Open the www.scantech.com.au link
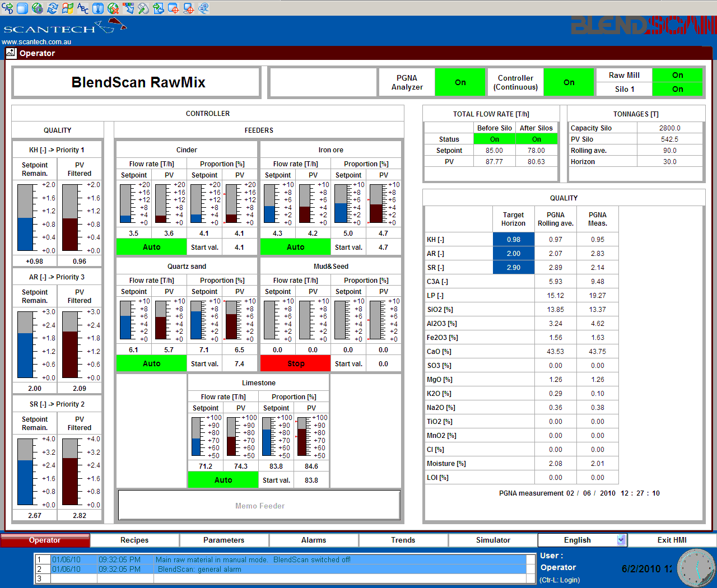This screenshot has height=588, width=717. [x=36, y=41]
